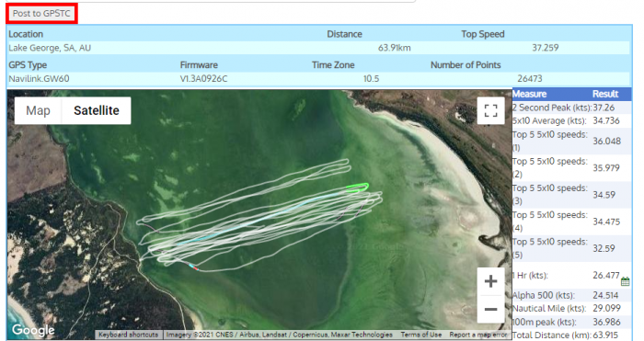Click the red track end marker
The image size is (644, 341).
(x=196, y=268)
